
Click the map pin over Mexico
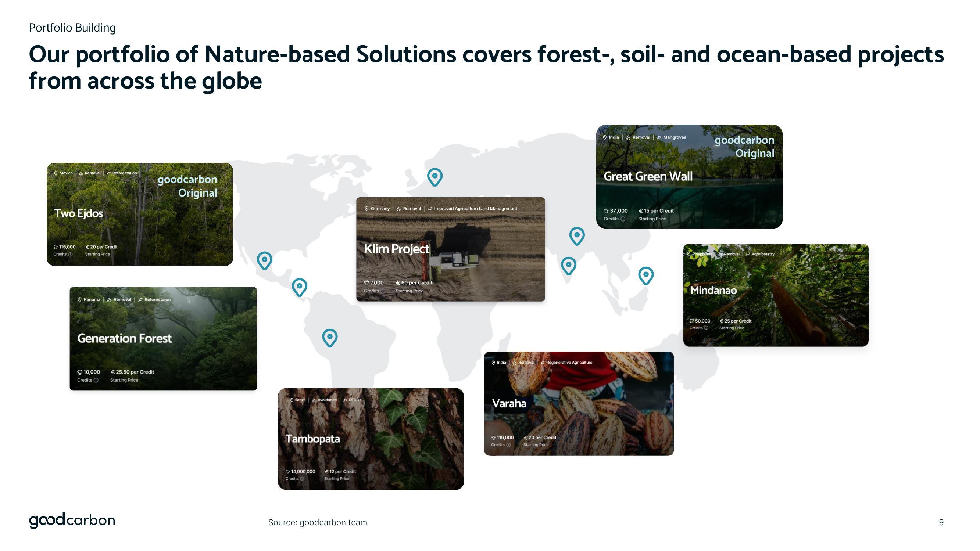pyautogui.click(x=264, y=260)
